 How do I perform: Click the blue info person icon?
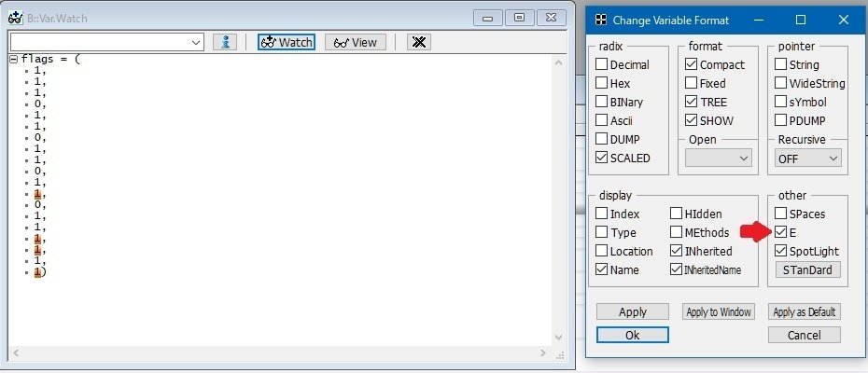pos(225,42)
